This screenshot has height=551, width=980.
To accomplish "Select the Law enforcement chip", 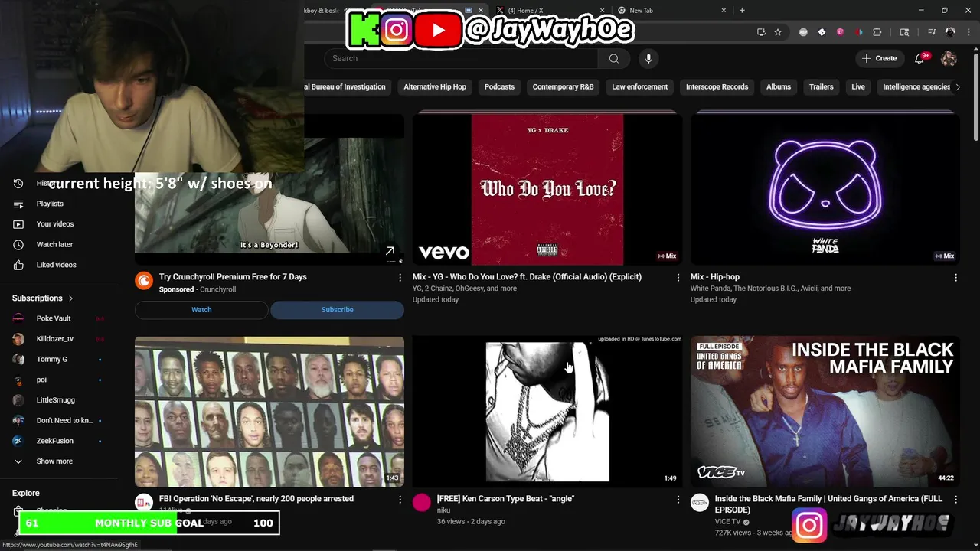I will point(639,87).
